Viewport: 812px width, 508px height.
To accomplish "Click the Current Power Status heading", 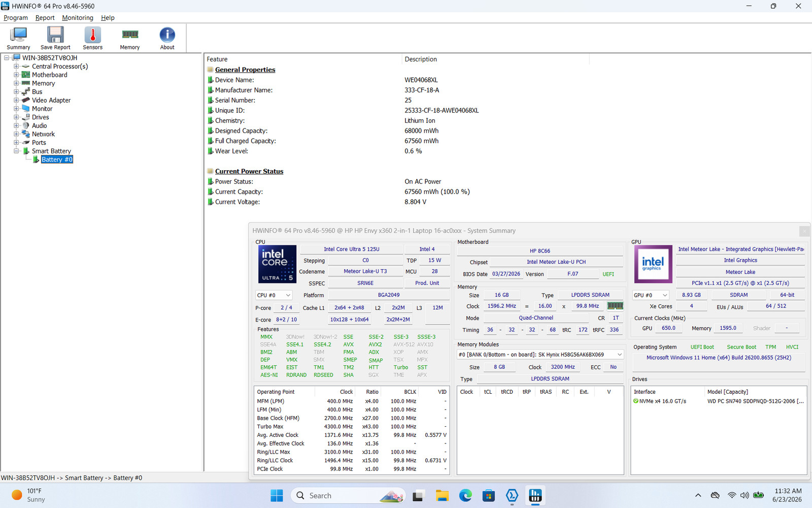I will pos(249,171).
